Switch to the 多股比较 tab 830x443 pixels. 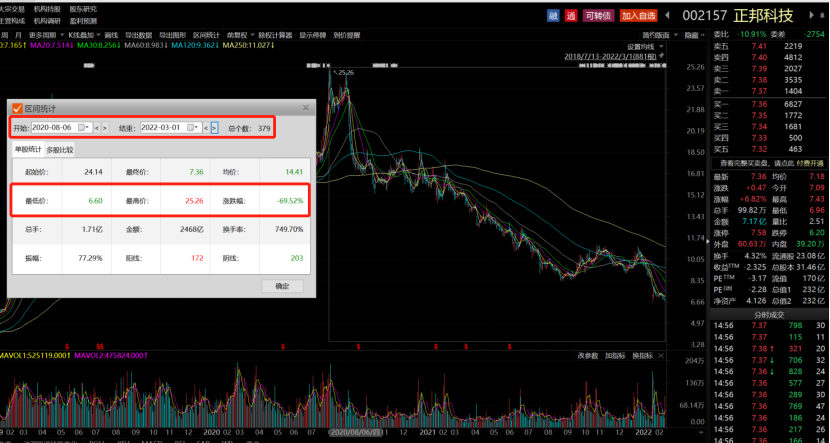click(60, 150)
